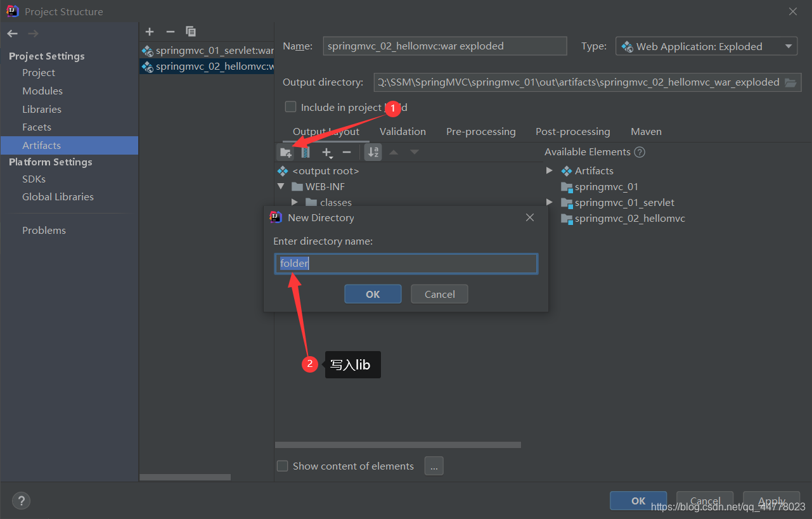Open the Pre-processing tab
Screen dimensions: 812x519
tap(481, 132)
